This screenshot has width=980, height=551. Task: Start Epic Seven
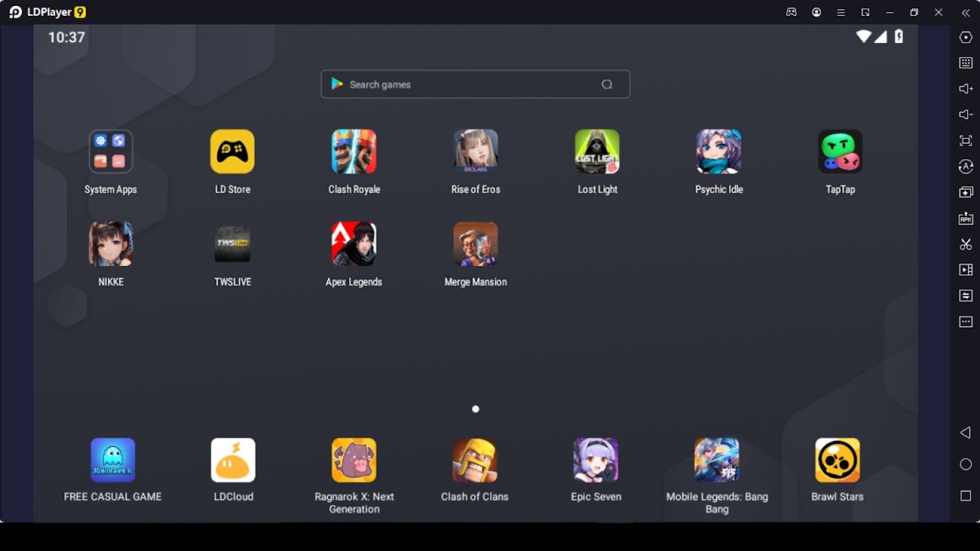[x=596, y=460]
